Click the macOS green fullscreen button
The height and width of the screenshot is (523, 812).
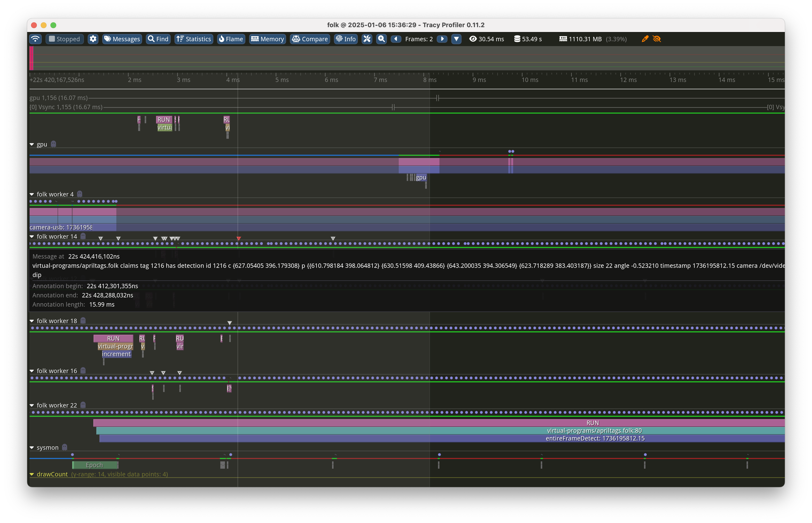click(x=53, y=25)
